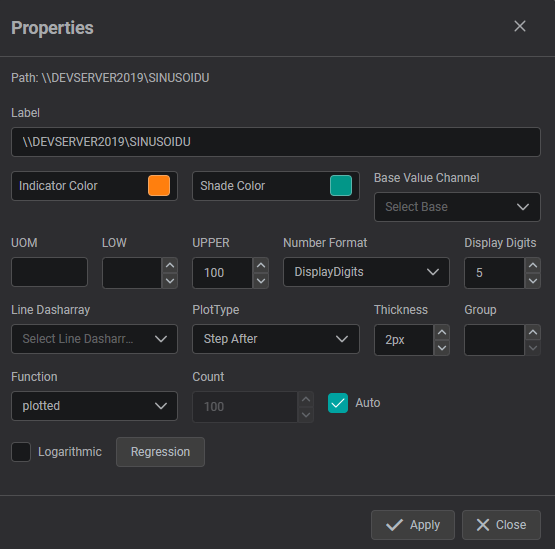Lower Display Digits using down arrow

tap(533, 281)
